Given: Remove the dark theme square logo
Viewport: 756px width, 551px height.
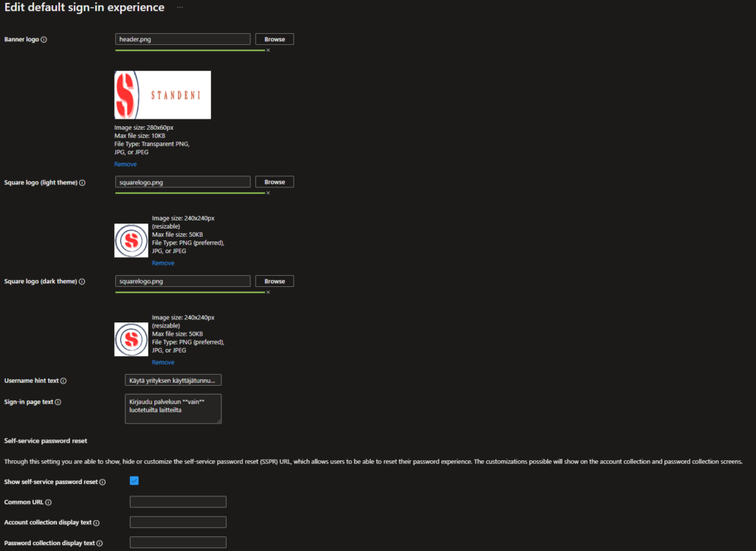Looking at the screenshot, I should pos(163,362).
